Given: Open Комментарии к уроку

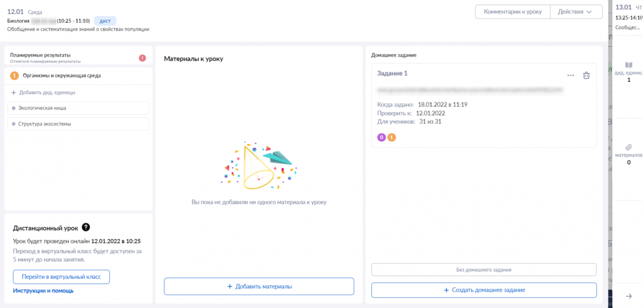Looking at the screenshot, I should [x=513, y=12].
